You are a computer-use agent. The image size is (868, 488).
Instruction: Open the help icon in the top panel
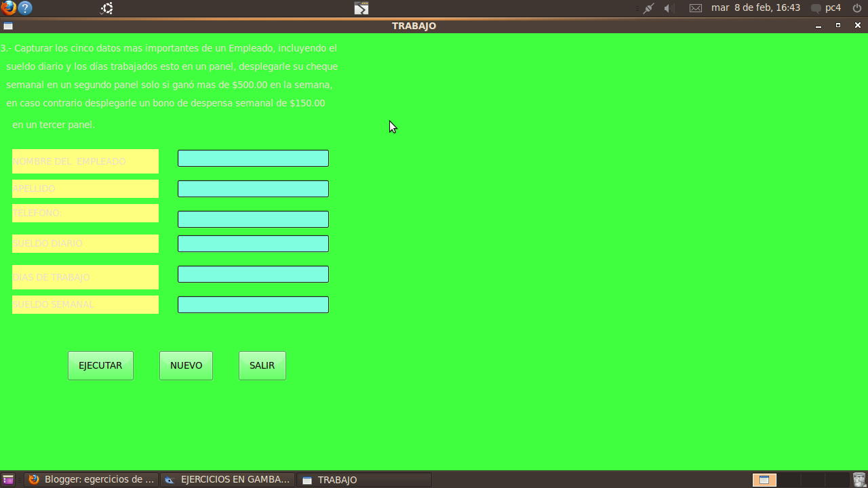(x=25, y=8)
